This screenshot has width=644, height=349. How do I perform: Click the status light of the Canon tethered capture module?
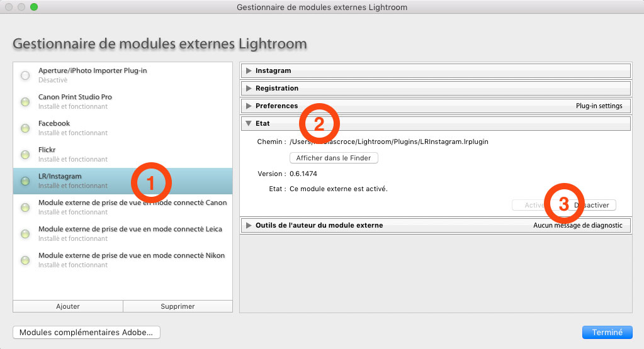click(25, 208)
